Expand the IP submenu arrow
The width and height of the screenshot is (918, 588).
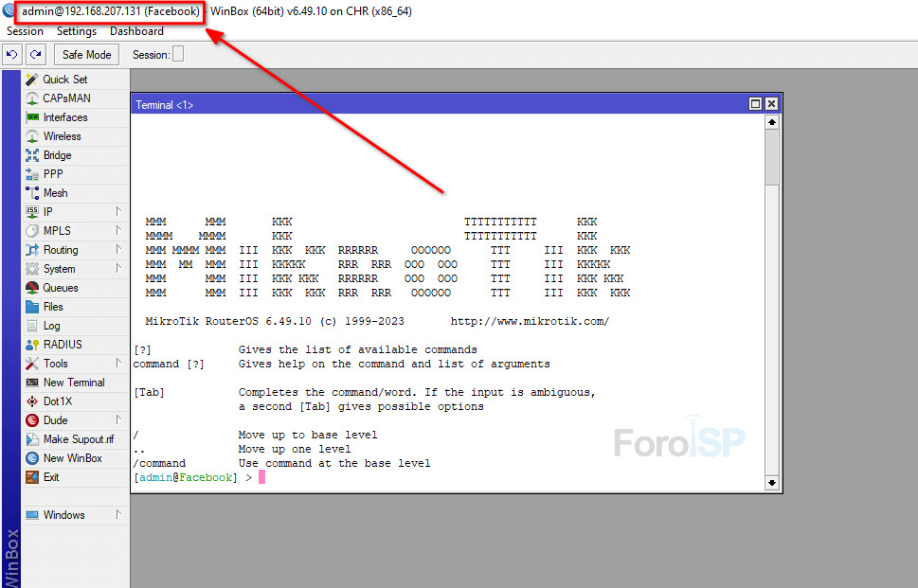pyautogui.click(x=118, y=211)
